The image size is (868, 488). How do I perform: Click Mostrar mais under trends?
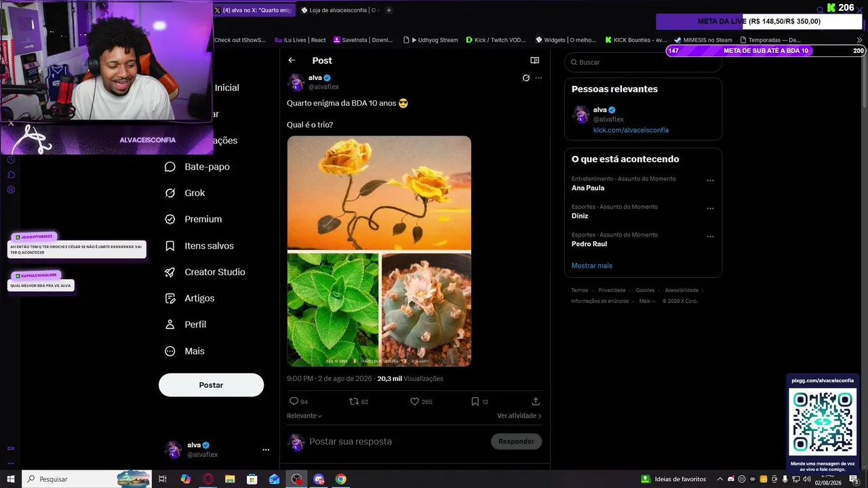[592, 266]
